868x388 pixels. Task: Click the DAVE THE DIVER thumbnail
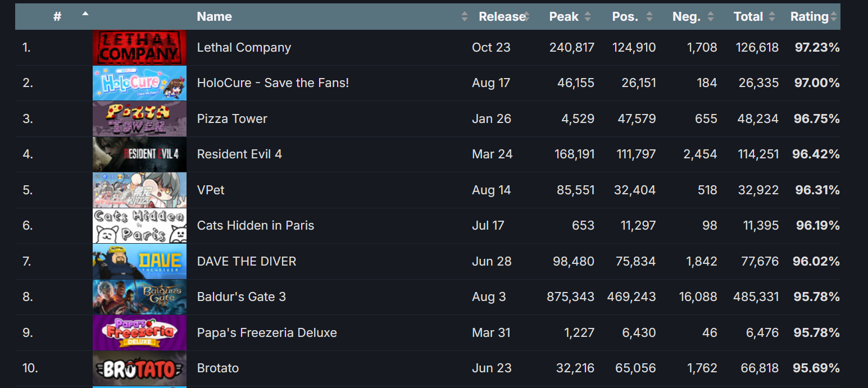139,262
